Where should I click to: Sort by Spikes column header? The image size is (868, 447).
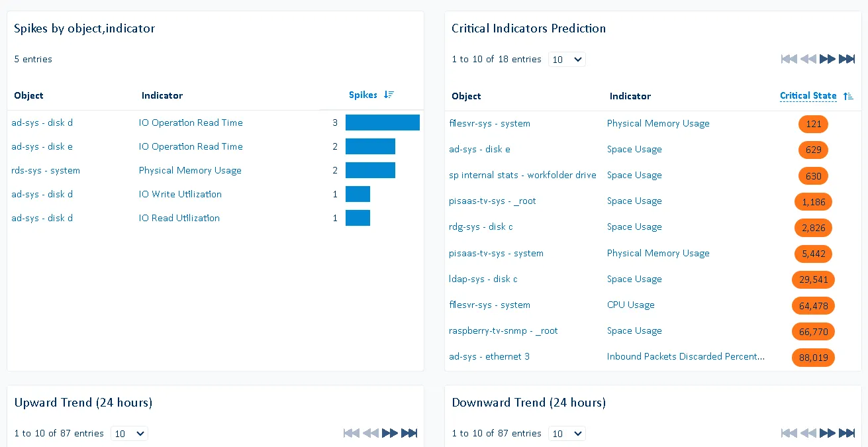pyautogui.click(x=363, y=95)
